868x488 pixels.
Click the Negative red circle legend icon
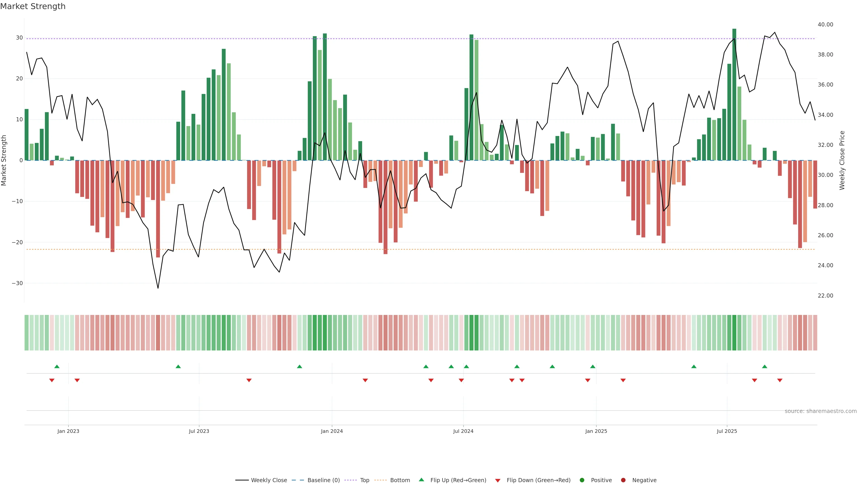(x=623, y=480)
